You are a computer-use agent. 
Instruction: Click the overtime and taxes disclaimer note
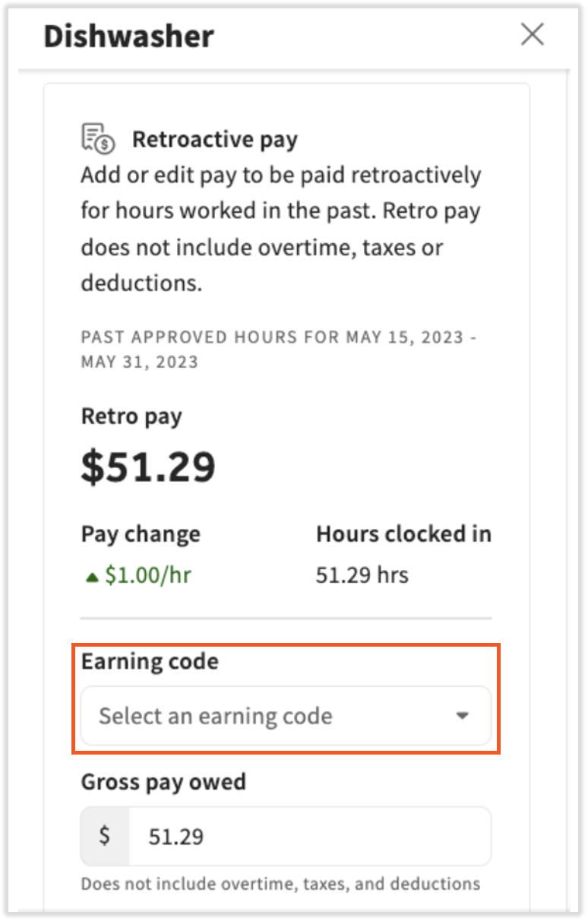point(280,884)
